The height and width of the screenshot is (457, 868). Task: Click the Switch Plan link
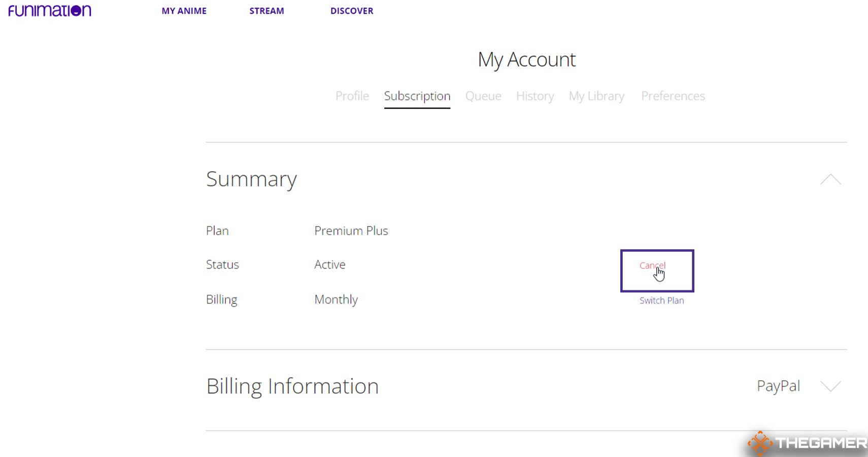[x=661, y=301]
